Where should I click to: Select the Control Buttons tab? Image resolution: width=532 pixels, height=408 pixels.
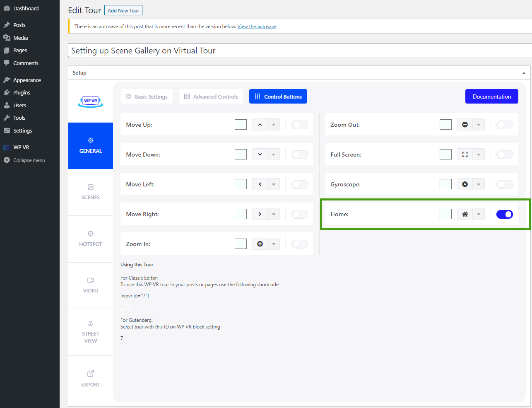278,97
